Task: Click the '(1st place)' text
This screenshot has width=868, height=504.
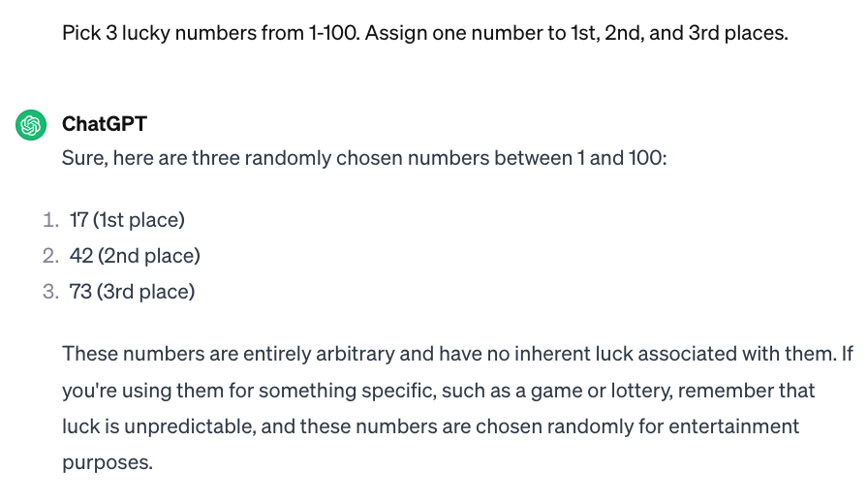Action: 139,220
